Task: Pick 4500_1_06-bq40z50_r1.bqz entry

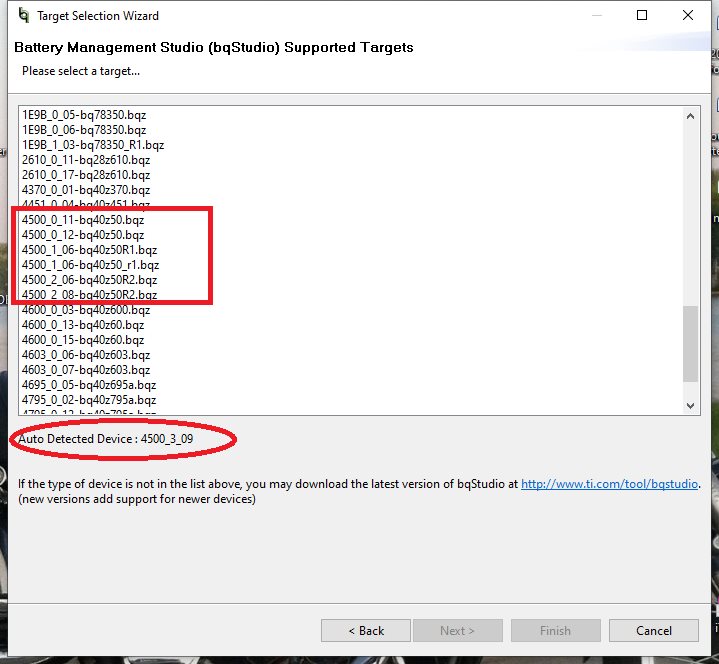Action: pos(90,265)
